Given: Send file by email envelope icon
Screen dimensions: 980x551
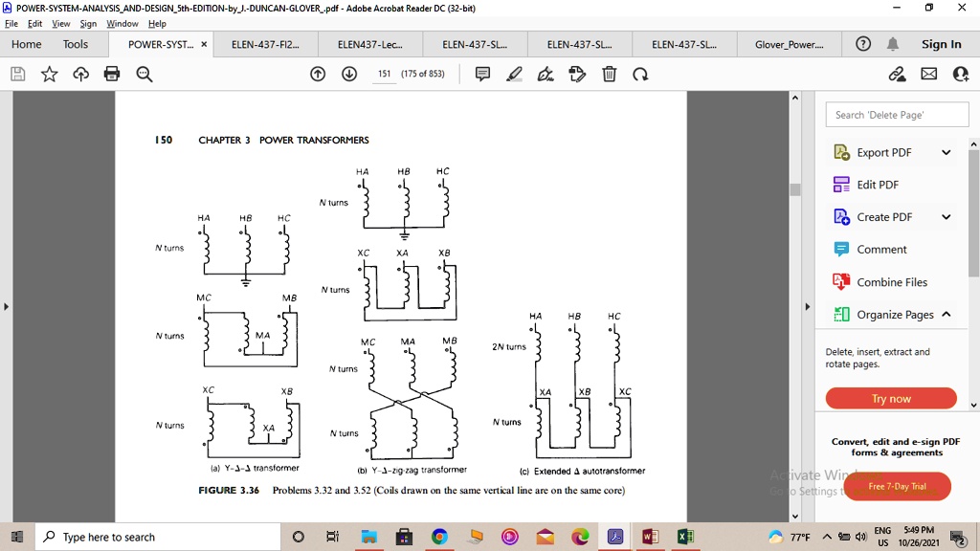Looking at the screenshot, I should (928, 75).
